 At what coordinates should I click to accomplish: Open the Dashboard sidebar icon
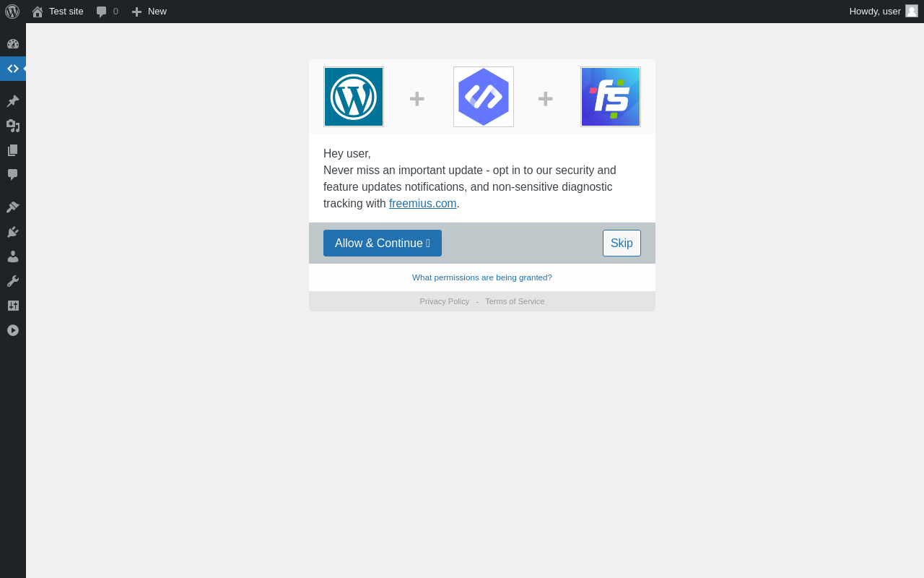click(13, 44)
